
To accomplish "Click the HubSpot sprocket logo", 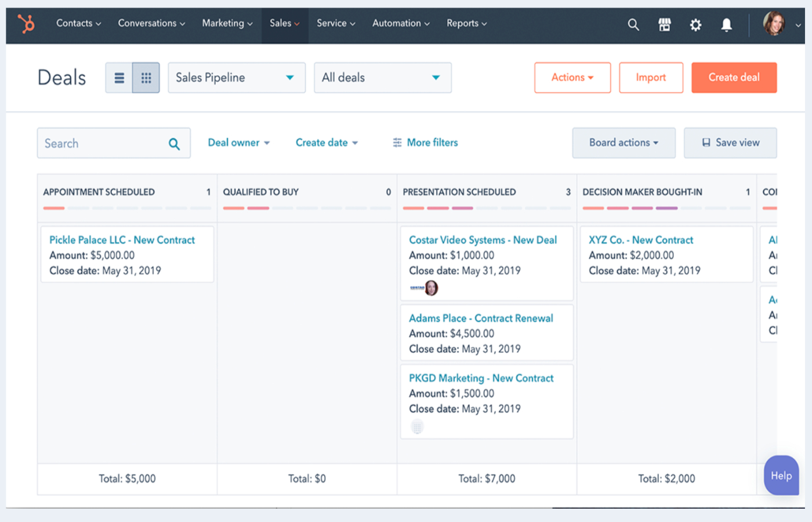I will (26, 24).
